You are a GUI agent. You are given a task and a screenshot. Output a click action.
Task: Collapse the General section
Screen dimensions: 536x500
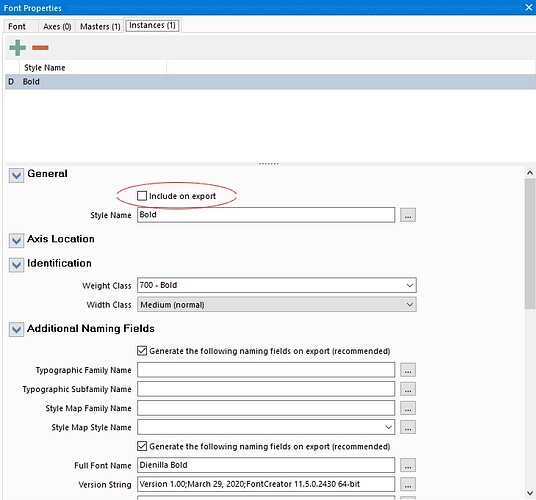[x=16, y=175]
